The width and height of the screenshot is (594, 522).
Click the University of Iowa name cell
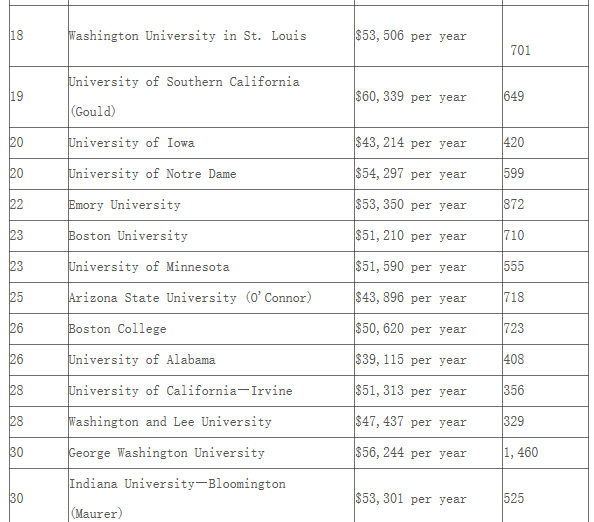(211, 143)
